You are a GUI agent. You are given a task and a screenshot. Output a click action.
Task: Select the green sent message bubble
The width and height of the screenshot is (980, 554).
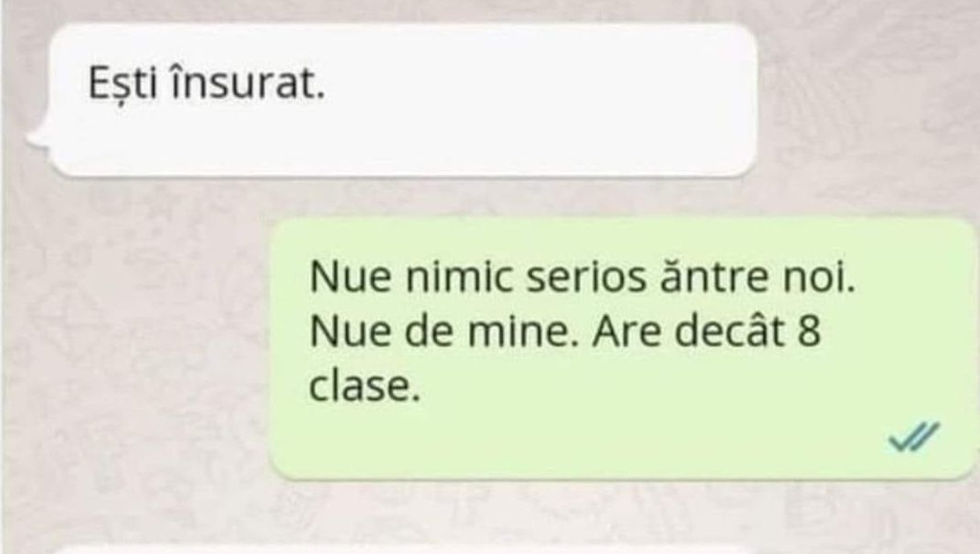(x=622, y=349)
